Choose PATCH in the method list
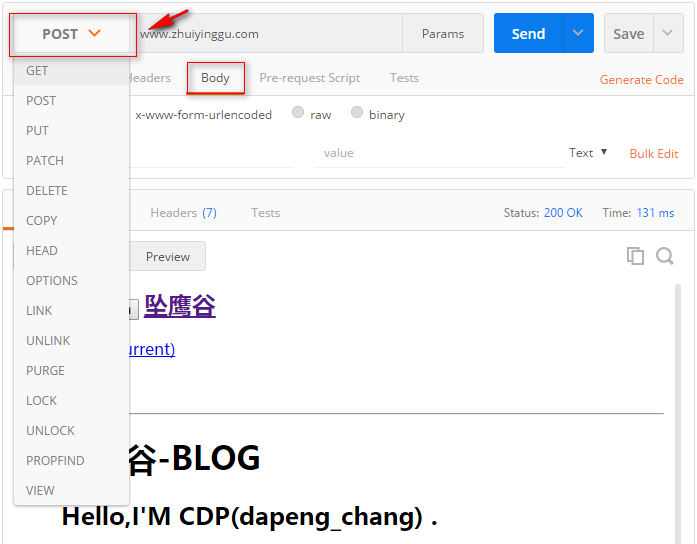Viewport: 697px width, 544px height. pyautogui.click(x=71, y=160)
